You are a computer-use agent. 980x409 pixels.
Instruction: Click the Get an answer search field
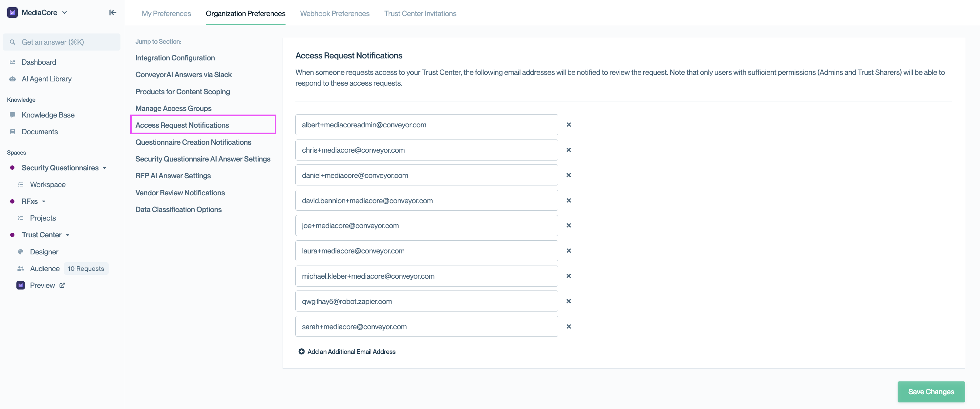point(62,42)
